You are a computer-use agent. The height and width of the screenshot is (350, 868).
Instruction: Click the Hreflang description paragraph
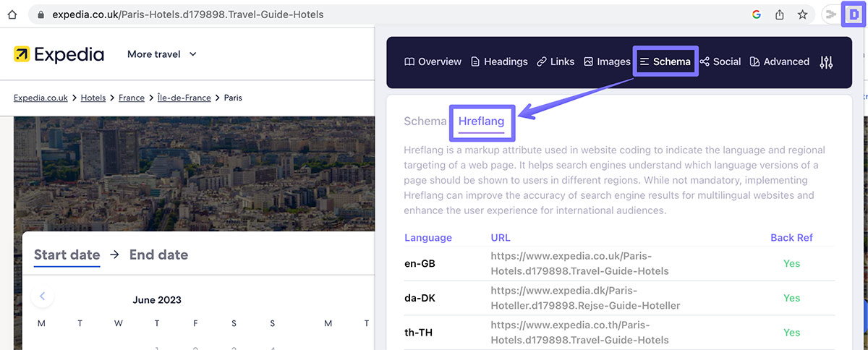[614, 181]
